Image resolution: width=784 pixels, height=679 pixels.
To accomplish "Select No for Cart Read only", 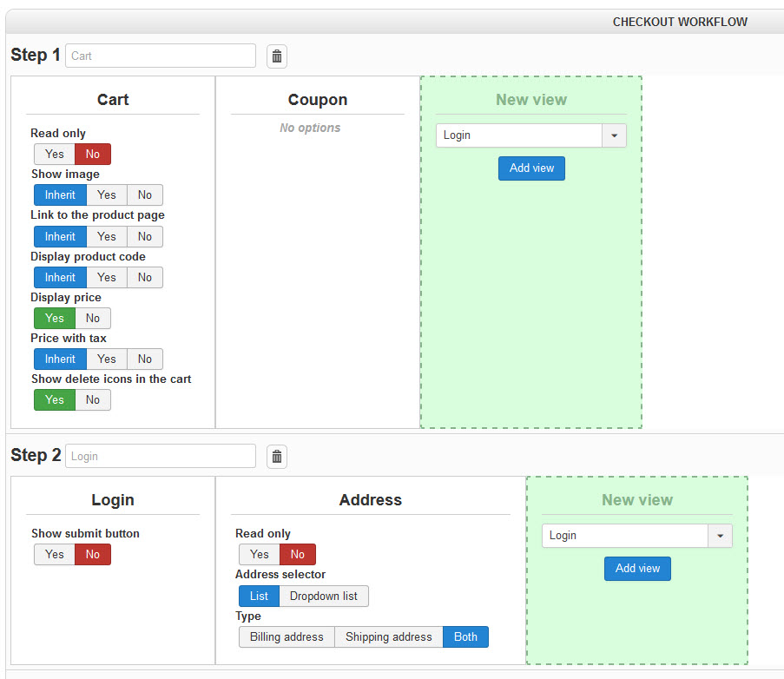I will tap(93, 154).
